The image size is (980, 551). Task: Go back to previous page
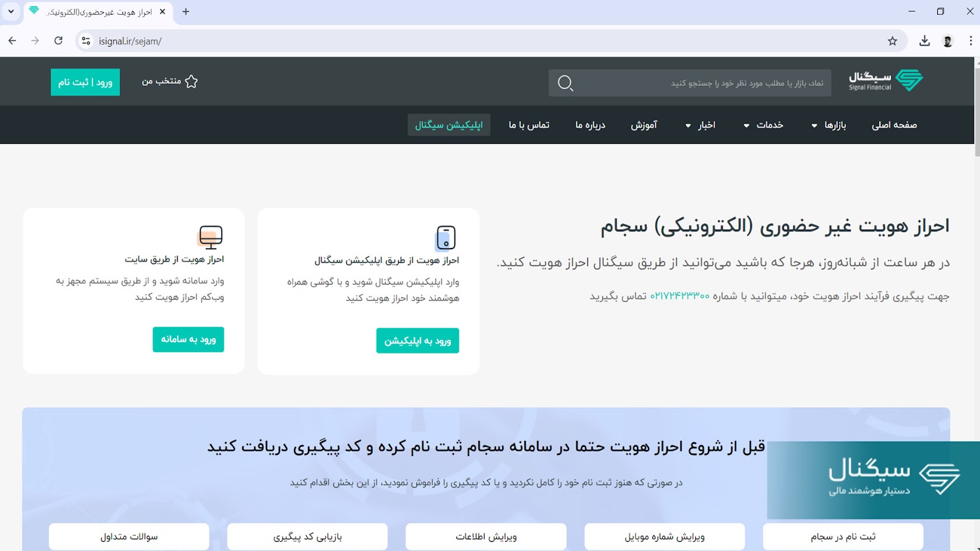click(12, 41)
